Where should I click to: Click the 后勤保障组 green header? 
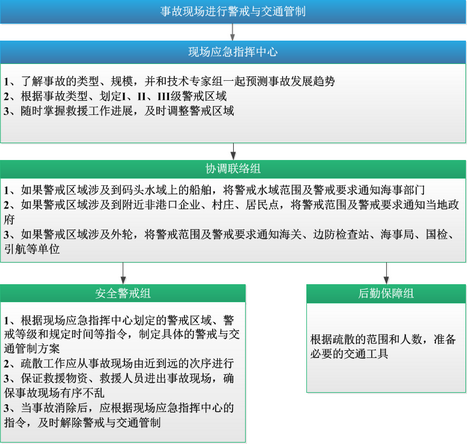(x=386, y=293)
